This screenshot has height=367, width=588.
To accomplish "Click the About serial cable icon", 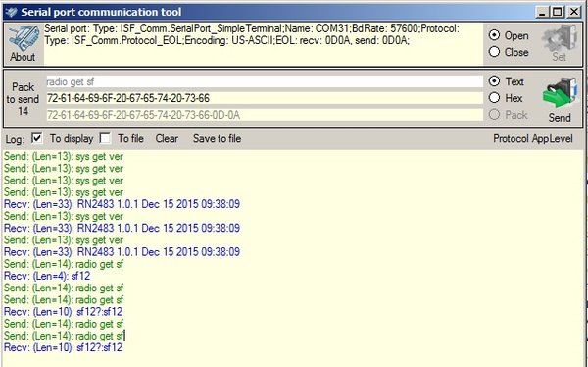I will point(24,37).
